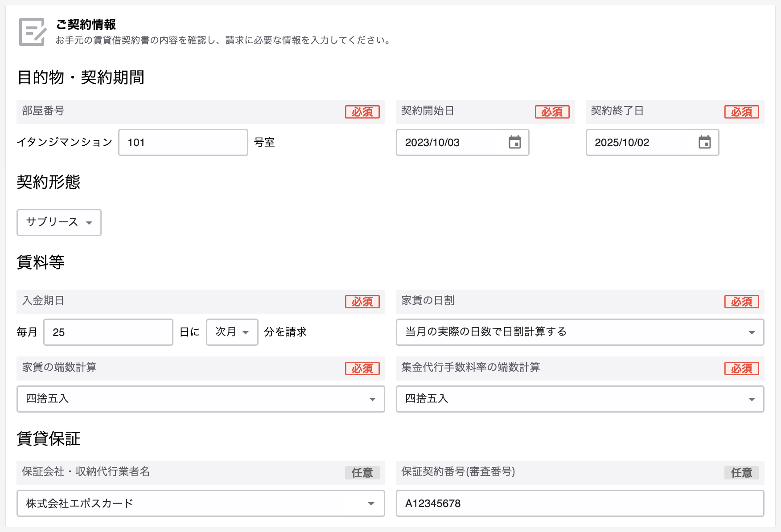Click the payment day field containing 25
The width and height of the screenshot is (781, 532).
[108, 332]
